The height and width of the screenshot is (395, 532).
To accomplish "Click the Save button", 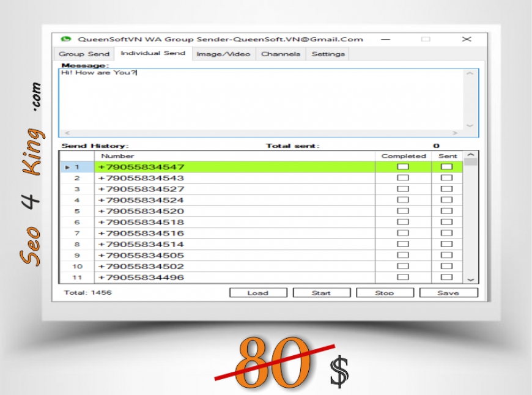I will [x=449, y=292].
